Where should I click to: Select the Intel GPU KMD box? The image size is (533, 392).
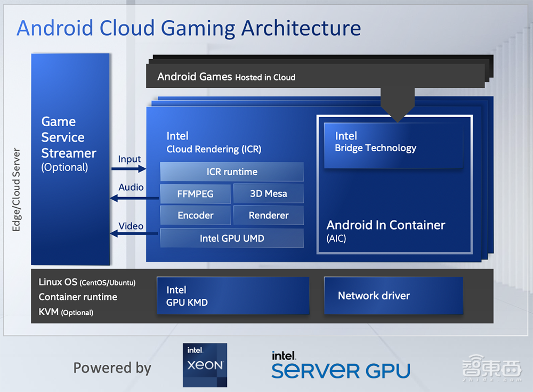click(232, 296)
